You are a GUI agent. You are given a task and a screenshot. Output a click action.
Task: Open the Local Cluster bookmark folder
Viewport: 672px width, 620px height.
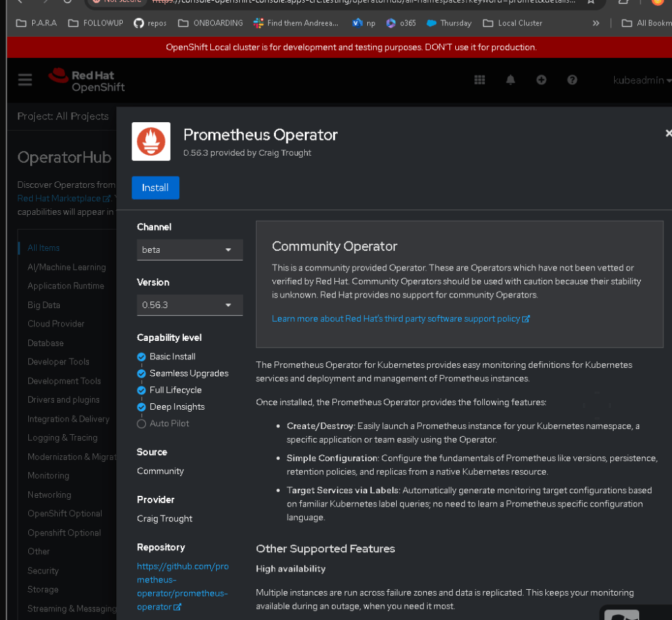coord(512,23)
